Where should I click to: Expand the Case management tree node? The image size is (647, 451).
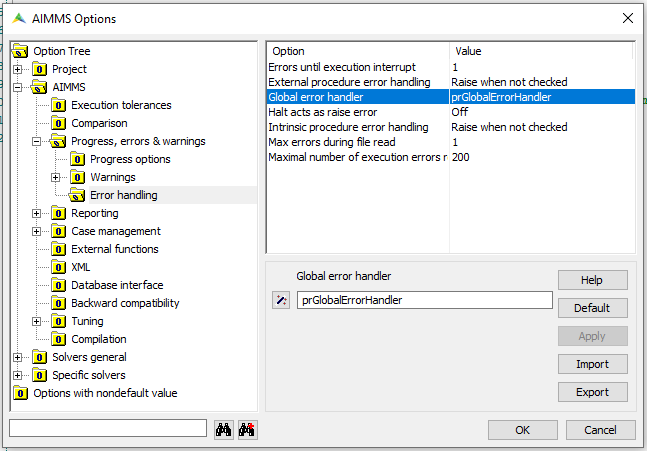pos(36,231)
